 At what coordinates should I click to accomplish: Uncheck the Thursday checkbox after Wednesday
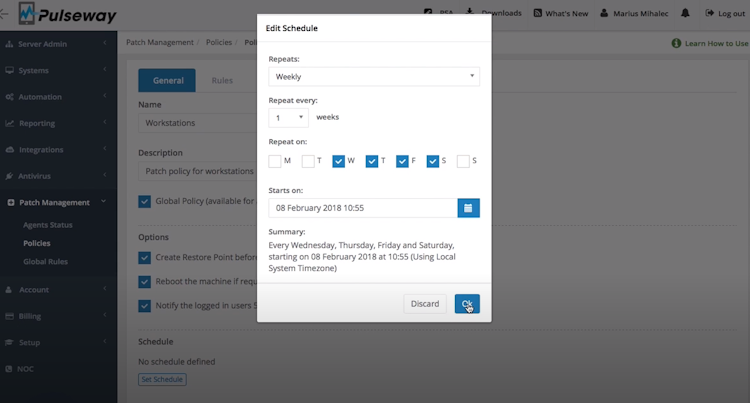[372, 161]
